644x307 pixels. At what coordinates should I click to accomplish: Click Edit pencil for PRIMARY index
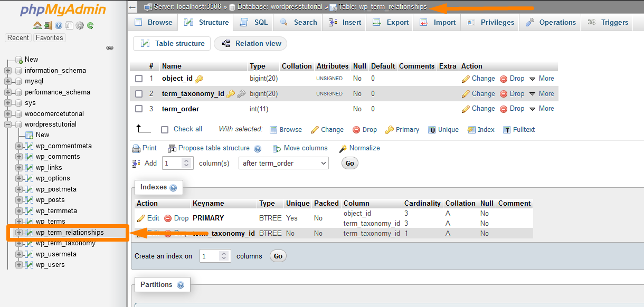[141, 218]
